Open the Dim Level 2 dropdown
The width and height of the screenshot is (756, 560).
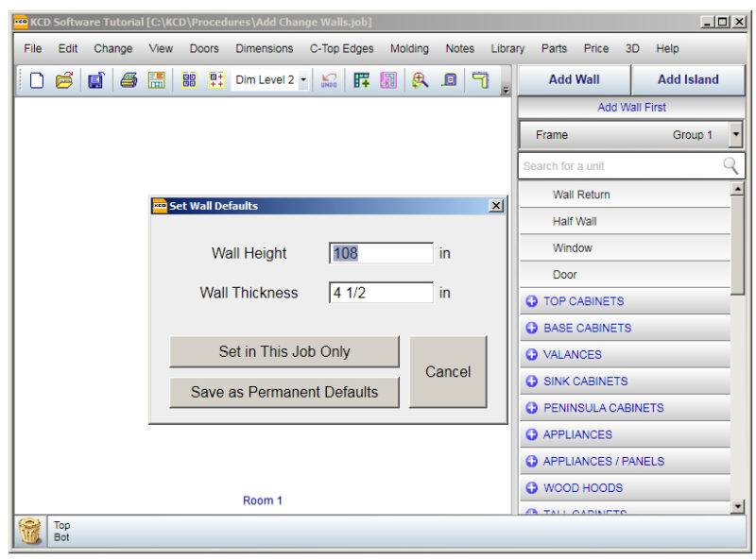pyautogui.click(x=303, y=81)
